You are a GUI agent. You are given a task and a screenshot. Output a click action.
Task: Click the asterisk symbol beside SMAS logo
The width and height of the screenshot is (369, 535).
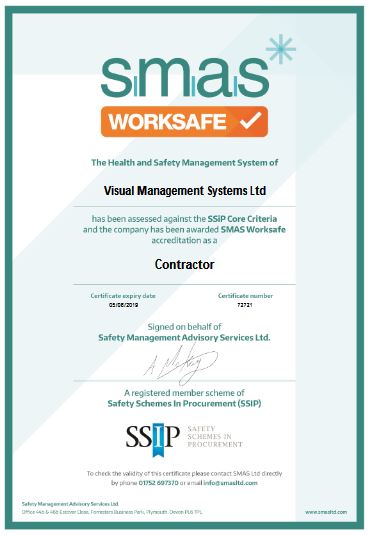pyautogui.click(x=281, y=49)
